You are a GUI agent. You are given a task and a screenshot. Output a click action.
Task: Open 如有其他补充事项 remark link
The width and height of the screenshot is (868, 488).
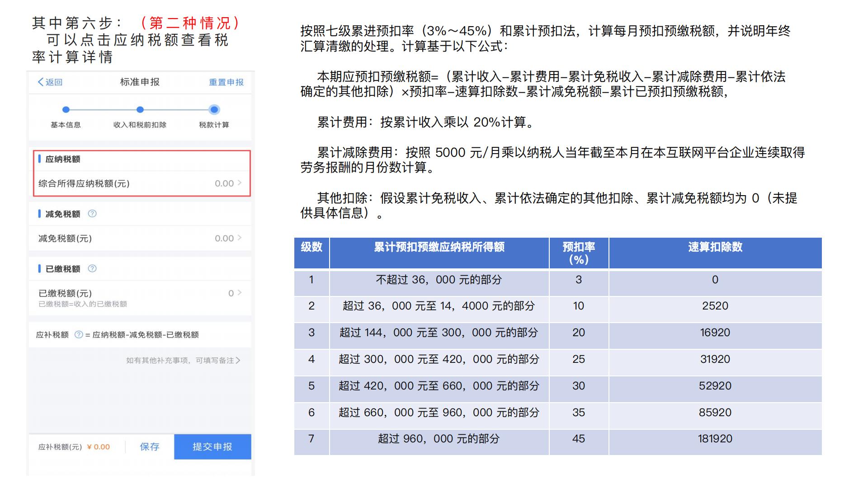coord(183,360)
